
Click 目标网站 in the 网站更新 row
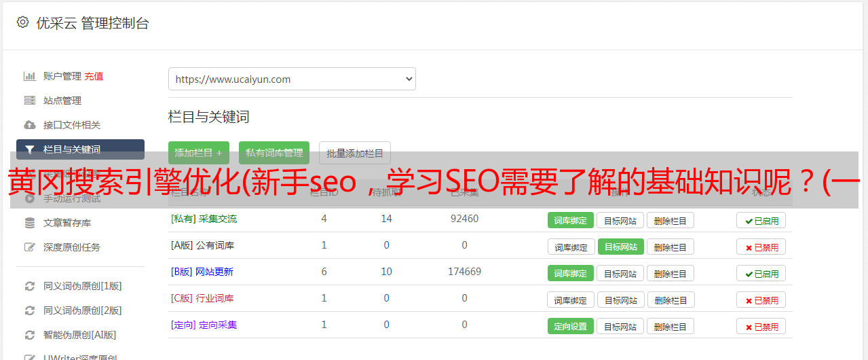click(620, 273)
